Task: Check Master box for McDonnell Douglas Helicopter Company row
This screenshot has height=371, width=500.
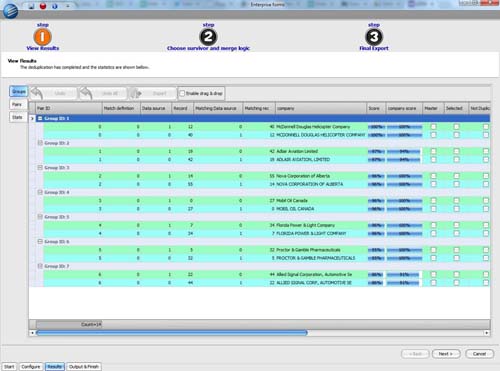Action: point(433,127)
